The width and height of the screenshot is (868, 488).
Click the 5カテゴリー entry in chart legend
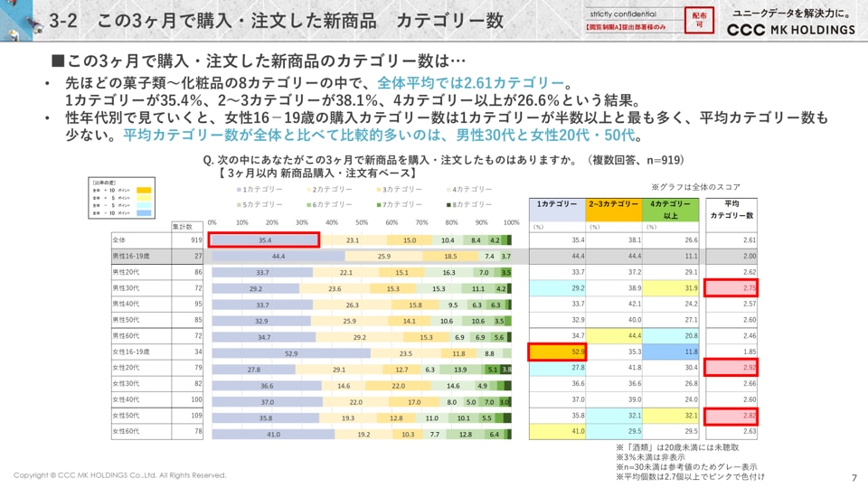(259, 204)
